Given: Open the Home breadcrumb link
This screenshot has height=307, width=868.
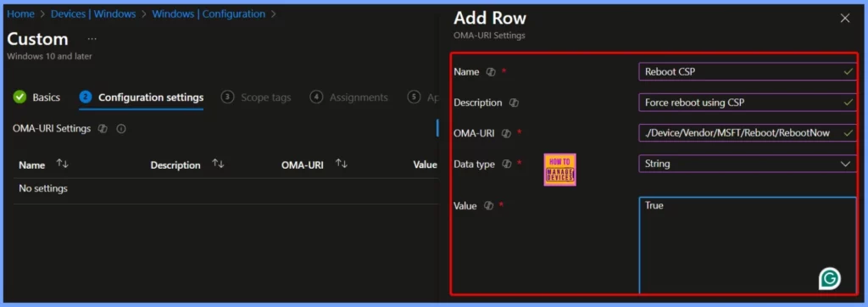Looking at the screenshot, I should point(20,14).
